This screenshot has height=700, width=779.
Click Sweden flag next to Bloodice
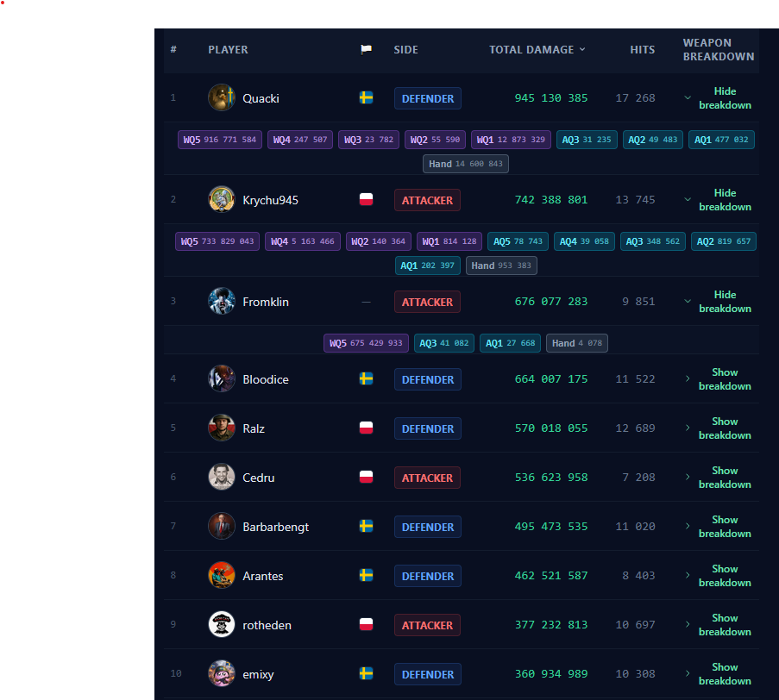pyautogui.click(x=366, y=379)
